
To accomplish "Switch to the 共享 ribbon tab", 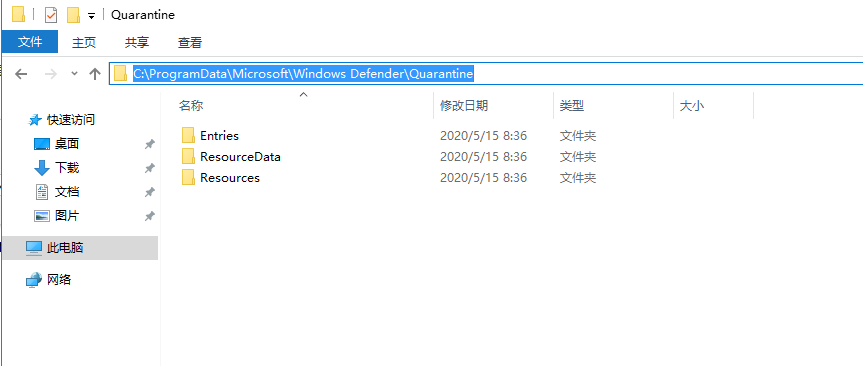I will pos(136,42).
